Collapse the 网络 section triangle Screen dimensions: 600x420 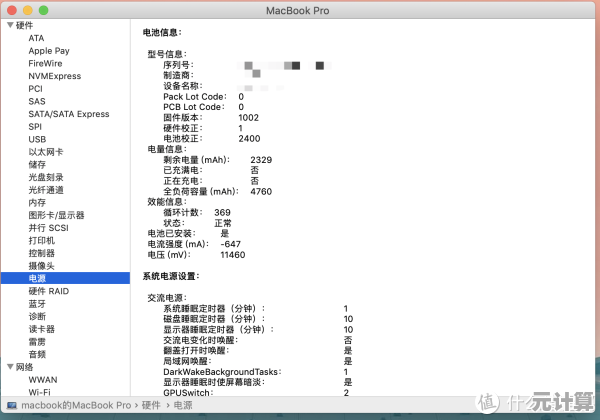9,367
